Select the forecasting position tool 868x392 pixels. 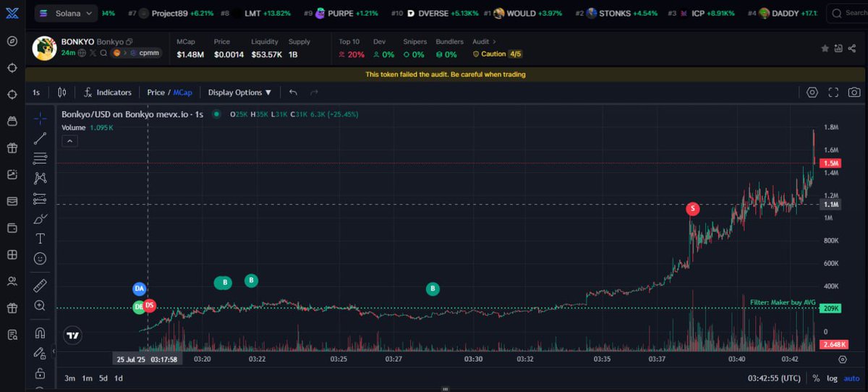pyautogui.click(x=41, y=198)
